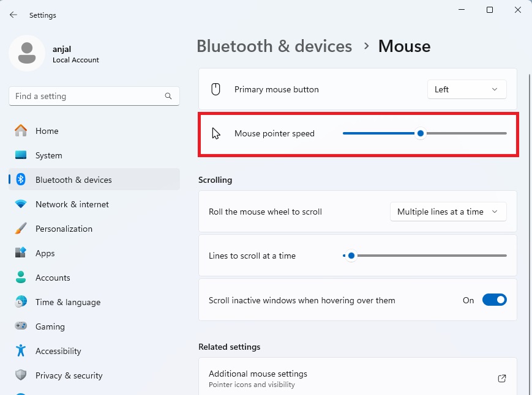Click the Scrolling section heading
532x395 pixels.
[215, 180]
